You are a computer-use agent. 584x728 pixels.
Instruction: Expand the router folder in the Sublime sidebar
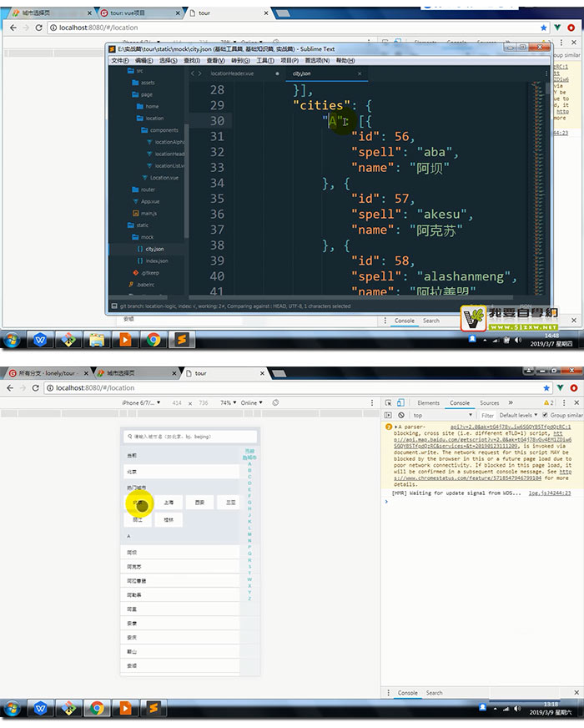coord(143,190)
